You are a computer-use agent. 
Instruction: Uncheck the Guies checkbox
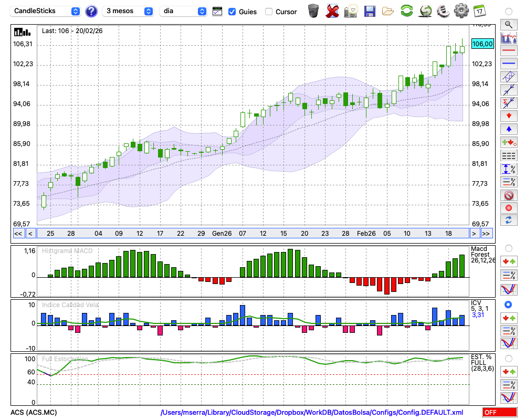232,12
